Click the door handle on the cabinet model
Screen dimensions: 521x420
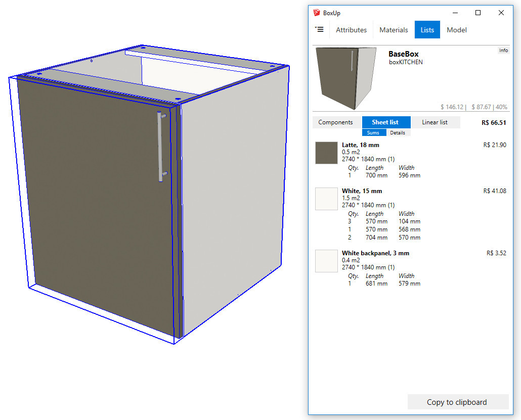click(160, 144)
